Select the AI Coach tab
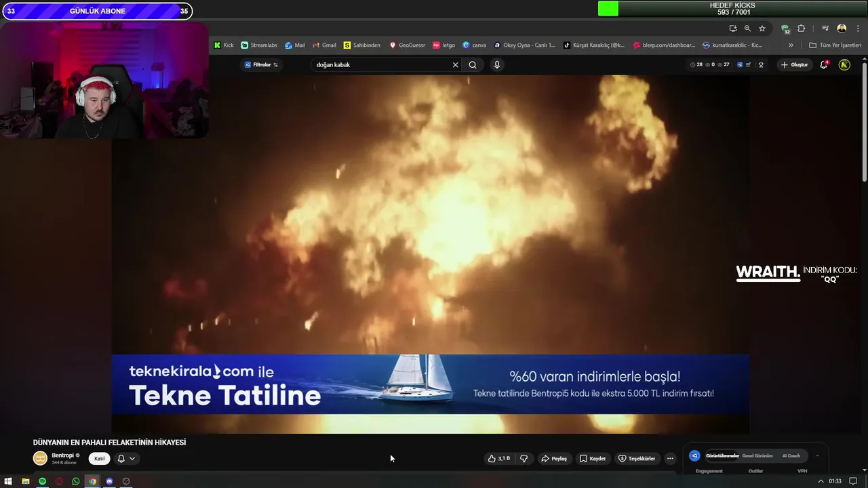Screen dimensions: 868x488 (791, 456)
